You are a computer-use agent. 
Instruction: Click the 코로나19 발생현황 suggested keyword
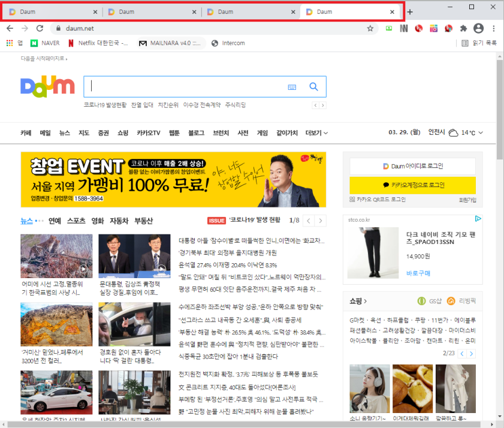pos(105,105)
